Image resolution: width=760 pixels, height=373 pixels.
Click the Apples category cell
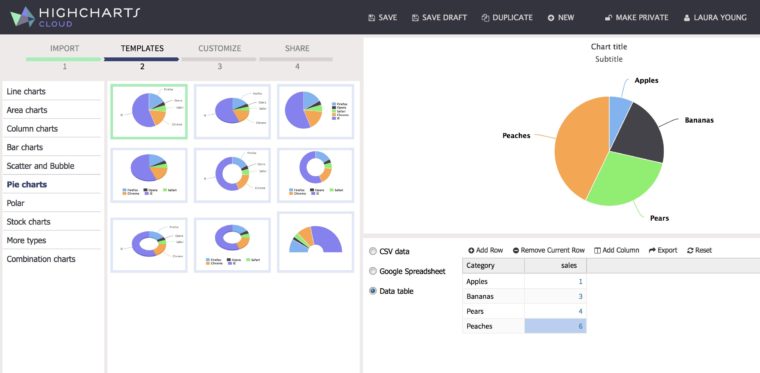tap(493, 281)
